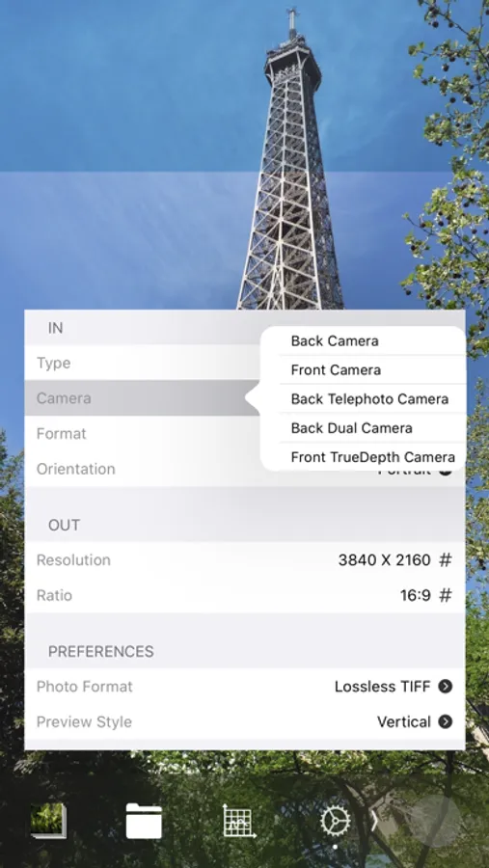Viewport: 489px width, 868px height.
Task: Expand the Vertical preview style arrow
Action: (446, 721)
